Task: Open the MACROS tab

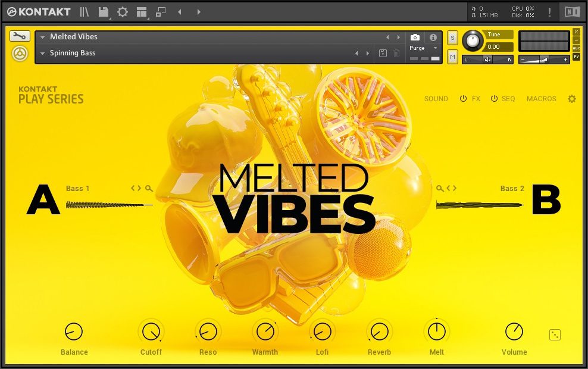Action: click(x=541, y=99)
